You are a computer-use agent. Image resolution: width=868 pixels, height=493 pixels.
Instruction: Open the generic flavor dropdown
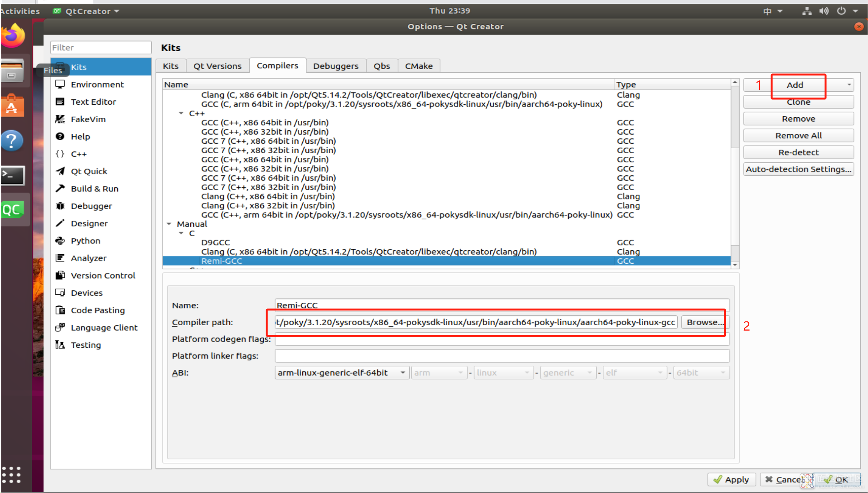coord(568,373)
